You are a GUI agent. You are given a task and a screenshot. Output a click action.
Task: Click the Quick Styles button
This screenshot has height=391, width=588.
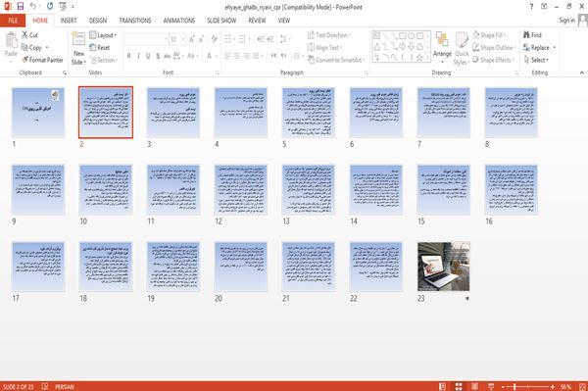(462, 49)
